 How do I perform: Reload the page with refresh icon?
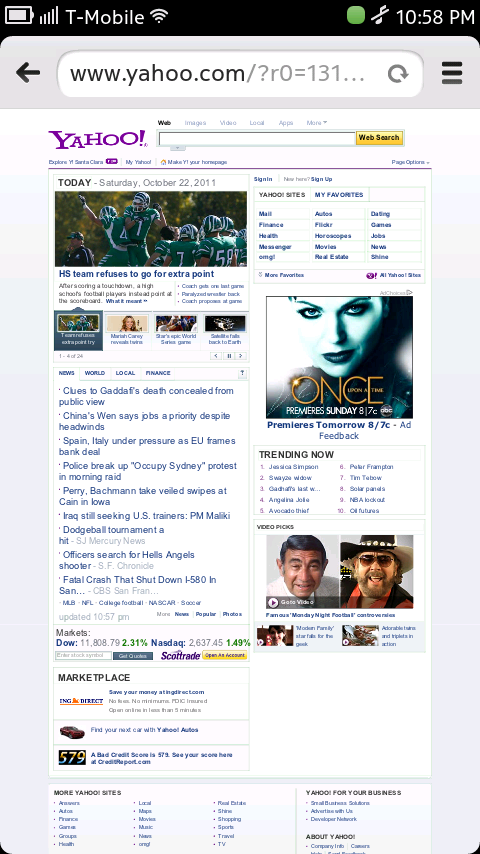pyautogui.click(x=398, y=74)
